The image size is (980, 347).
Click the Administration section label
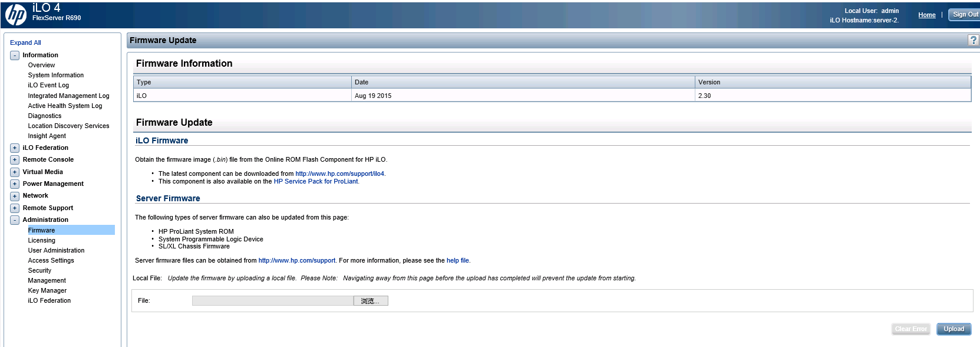tap(45, 220)
